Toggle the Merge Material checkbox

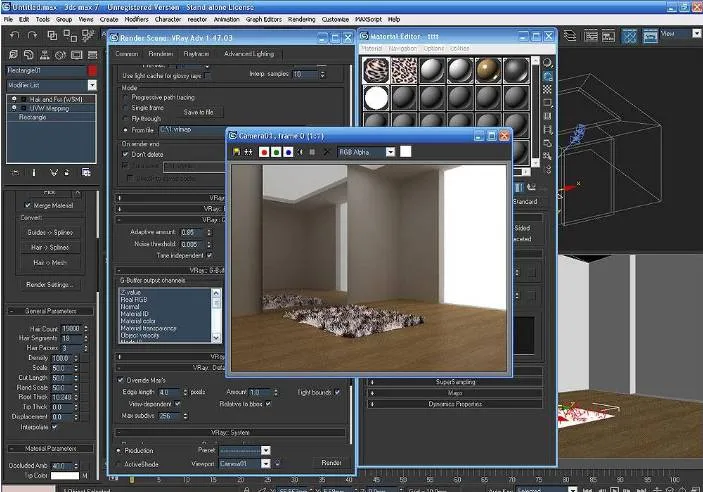27,205
